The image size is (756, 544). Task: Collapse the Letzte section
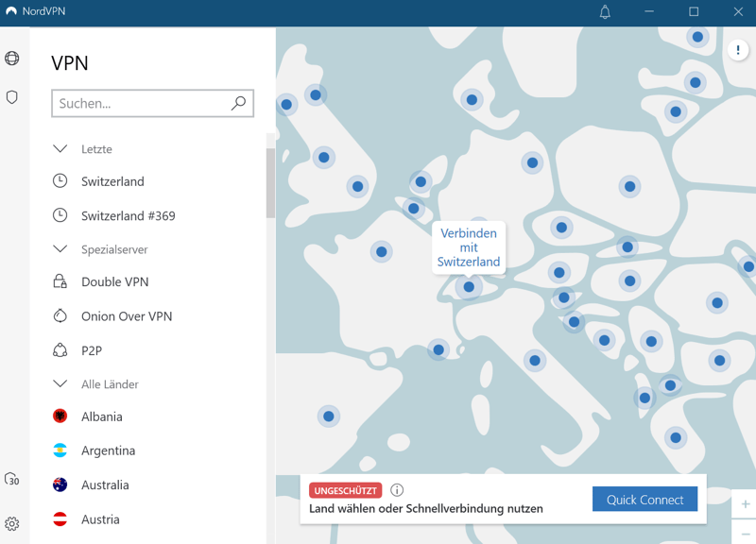click(x=60, y=149)
